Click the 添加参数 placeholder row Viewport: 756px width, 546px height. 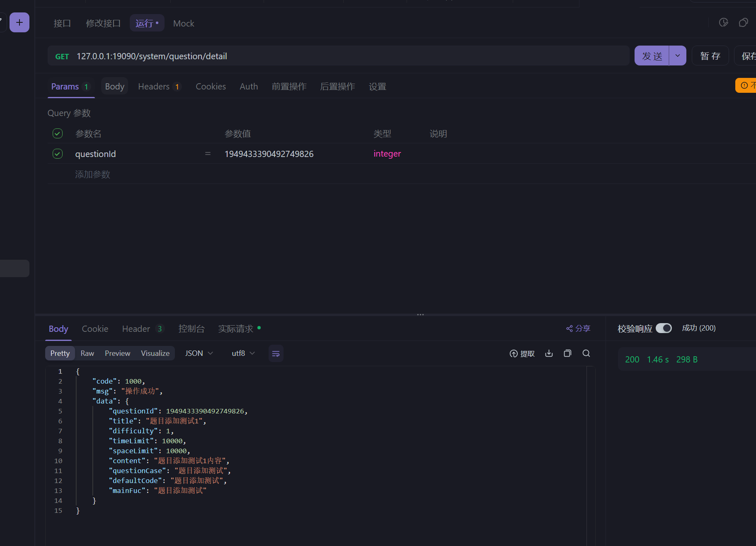[93, 174]
